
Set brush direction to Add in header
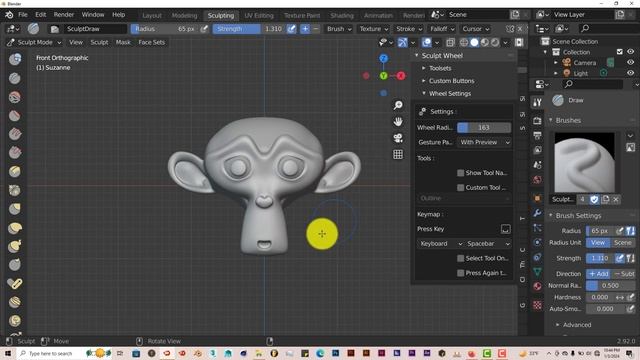(x=305, y=29)
